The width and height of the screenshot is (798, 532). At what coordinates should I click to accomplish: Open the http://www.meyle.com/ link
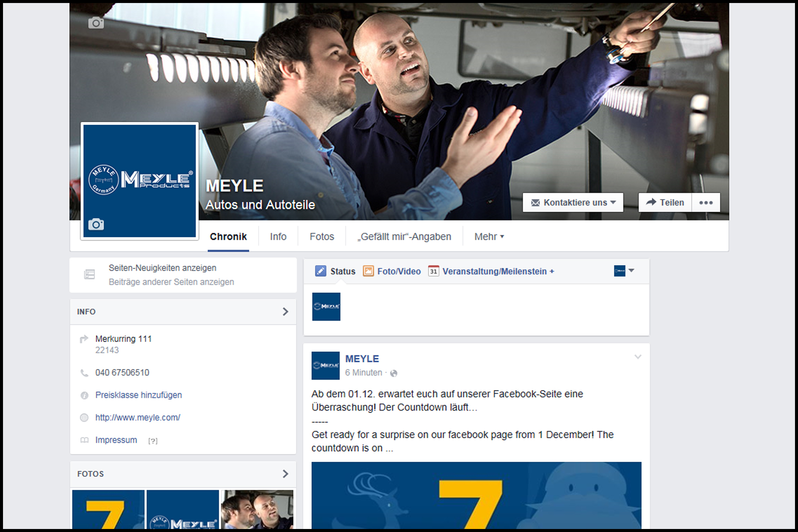(x=138, y=417)
